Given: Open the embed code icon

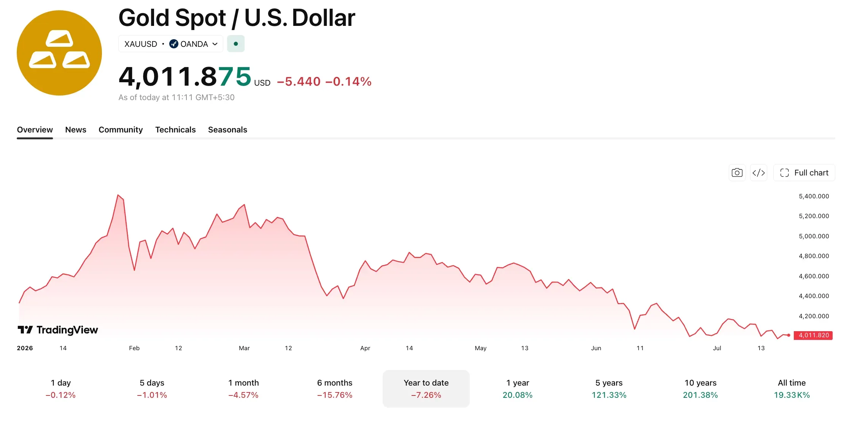Looking at the screenshot, I should click(758, 173).
